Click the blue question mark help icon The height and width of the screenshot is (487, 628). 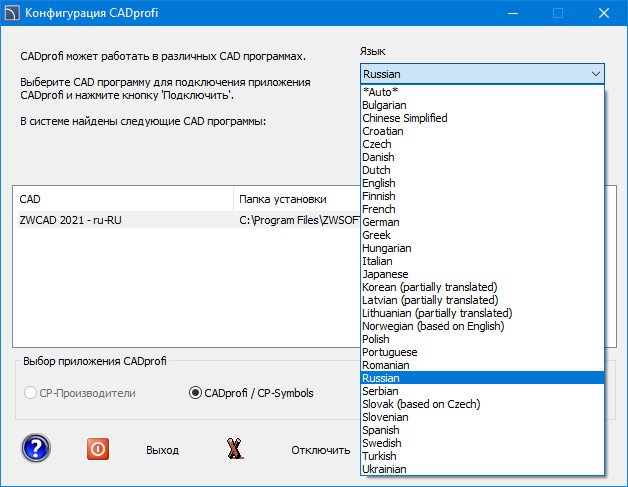coord(35,449)
